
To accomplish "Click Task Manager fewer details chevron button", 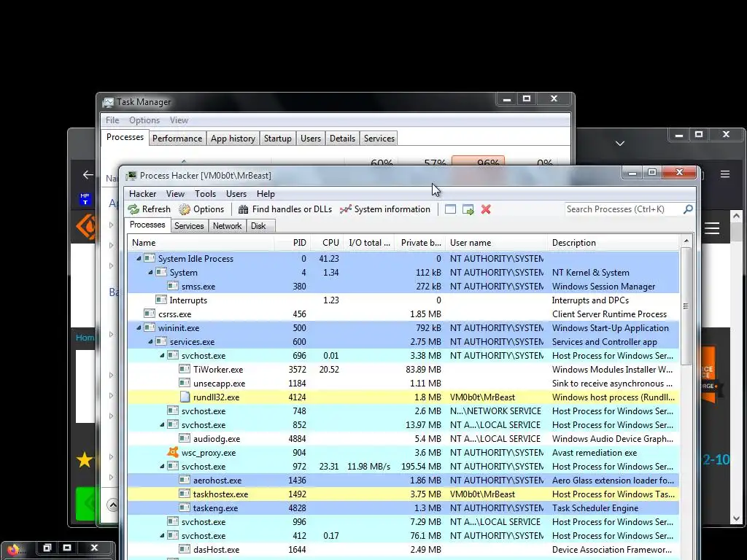I will (112, 505).
